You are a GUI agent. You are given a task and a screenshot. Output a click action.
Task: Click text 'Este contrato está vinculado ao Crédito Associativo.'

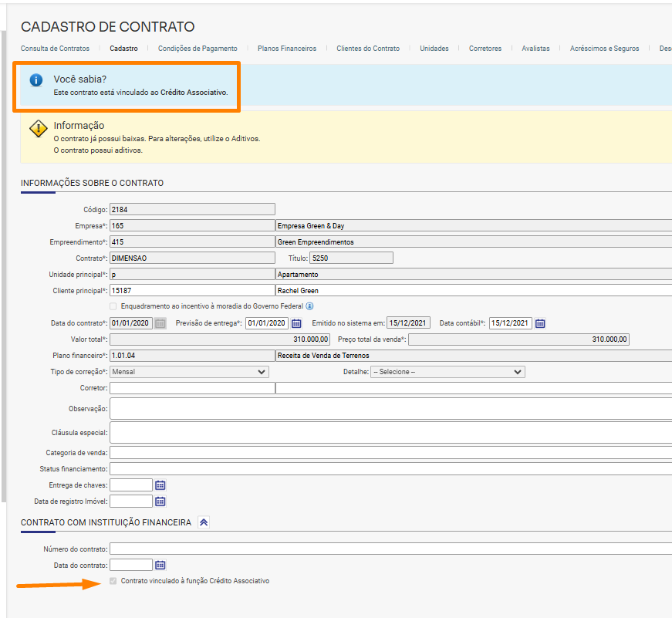pos(140,93)
